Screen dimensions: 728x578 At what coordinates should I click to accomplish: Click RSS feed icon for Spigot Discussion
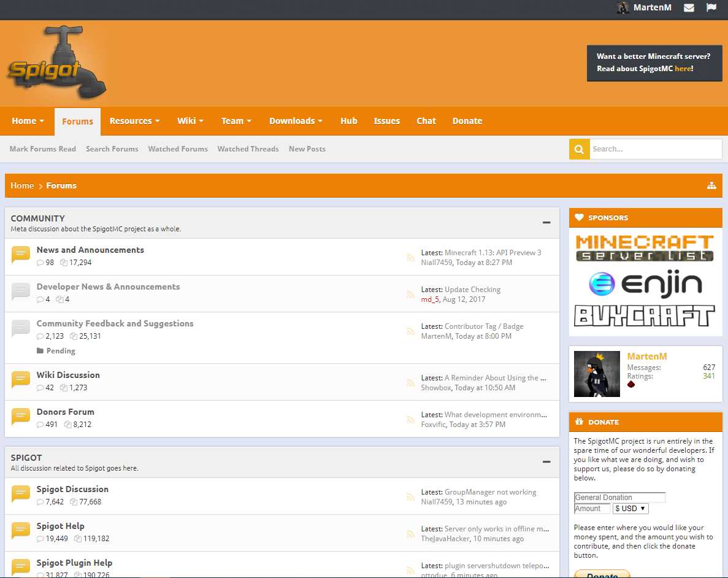(x=410, y=497)
